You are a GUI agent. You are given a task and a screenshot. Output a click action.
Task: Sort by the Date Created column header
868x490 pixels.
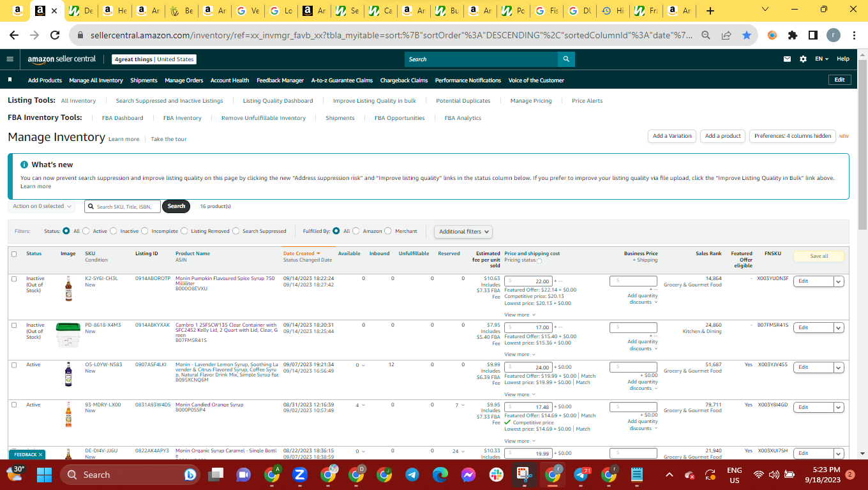pyautogui.click(x=302, y=254)
